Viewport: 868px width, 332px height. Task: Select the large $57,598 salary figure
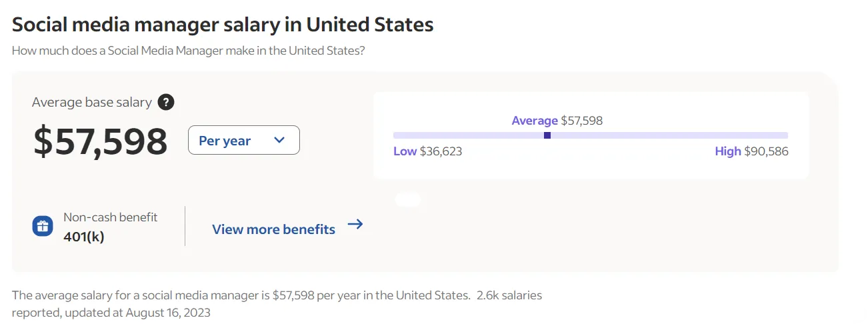(101, 141)
